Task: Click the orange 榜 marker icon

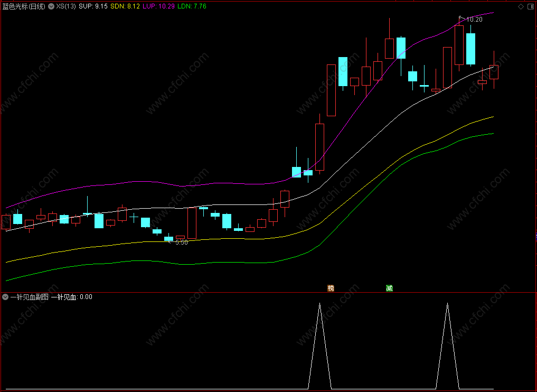Action: coord(331,288)
